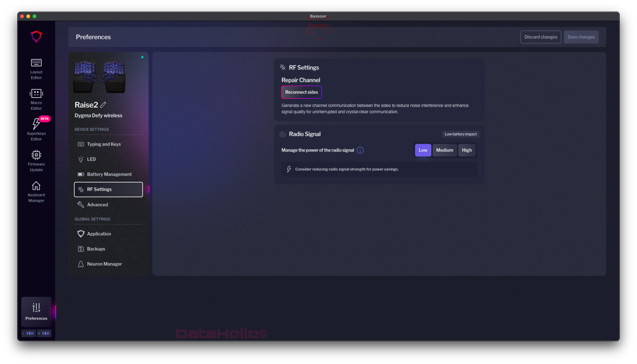Open the LED settings section

click(91, 159)
